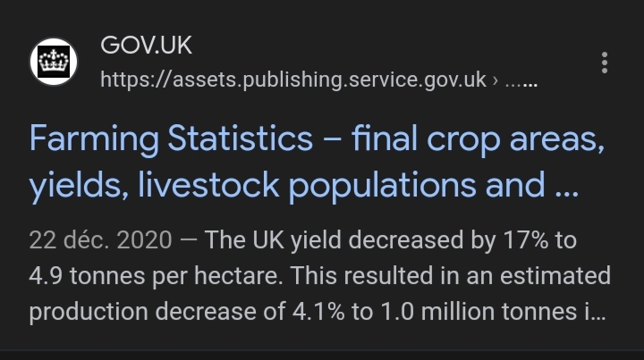The image size is (644, 360).
Task: Open the assets.publishing.service.gov.uk URL
Action: (x=294, y=80)
